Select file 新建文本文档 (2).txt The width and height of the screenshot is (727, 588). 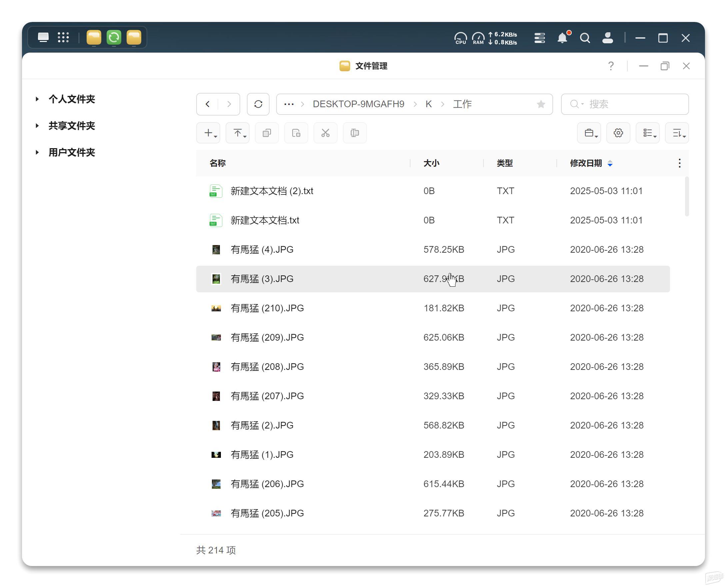tap(433, 191)
